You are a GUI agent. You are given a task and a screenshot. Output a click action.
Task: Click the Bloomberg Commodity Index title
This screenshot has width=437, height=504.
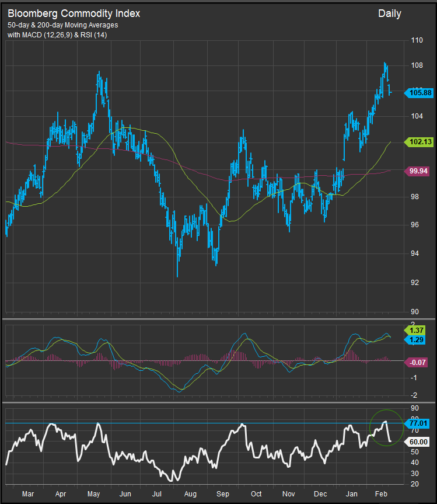[74, 13]
